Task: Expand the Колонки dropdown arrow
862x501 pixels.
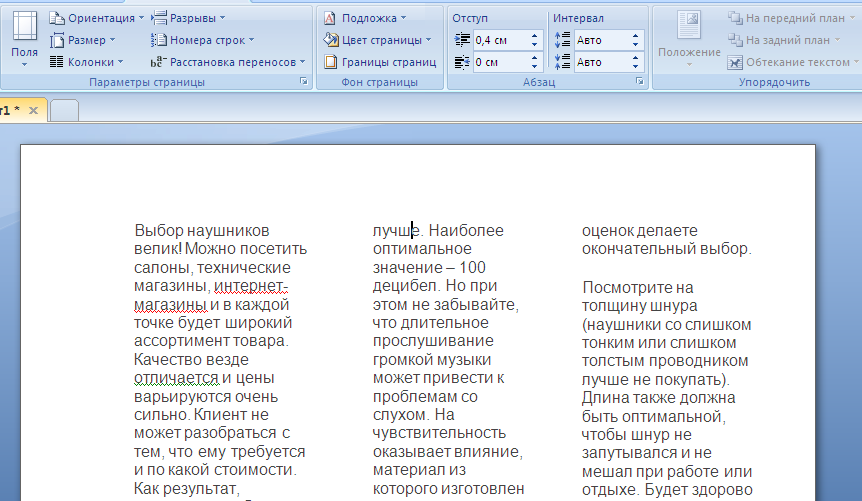Action: (120, 62)
